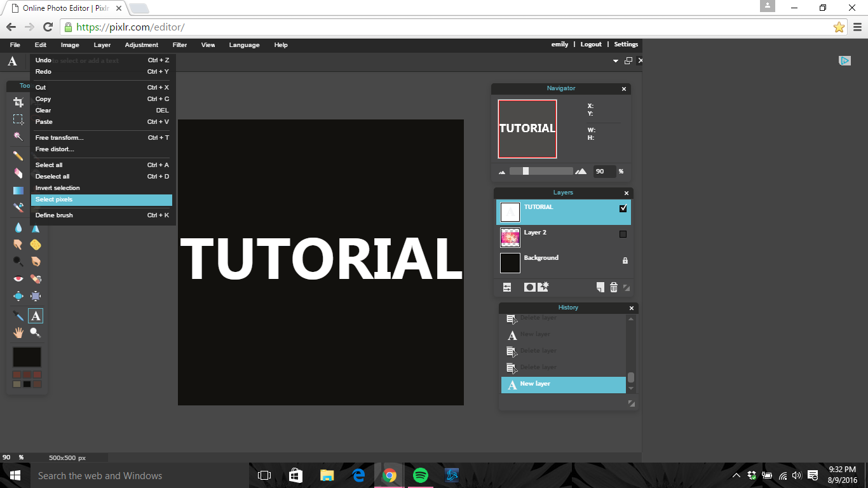This screenshot has width=868, height=488.
Task: Choose Define brush menu entry
Action: point(102,215)
